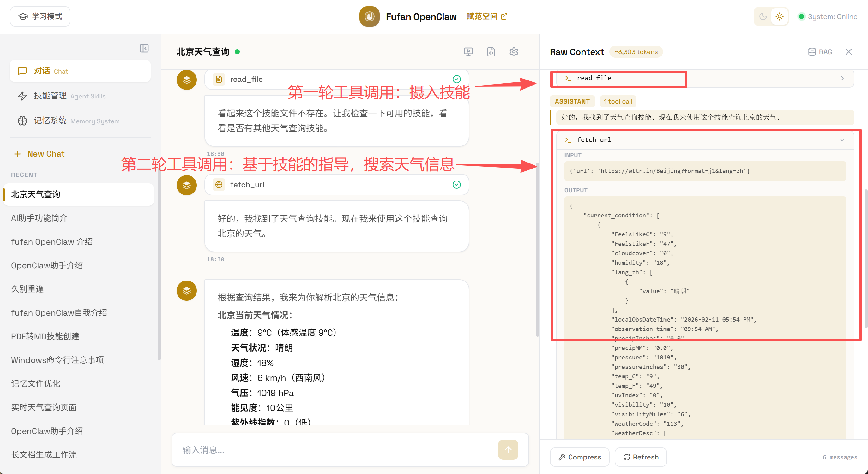Close the Raw Context panel
The image size is (868, 474).
(x=848, y=52)
